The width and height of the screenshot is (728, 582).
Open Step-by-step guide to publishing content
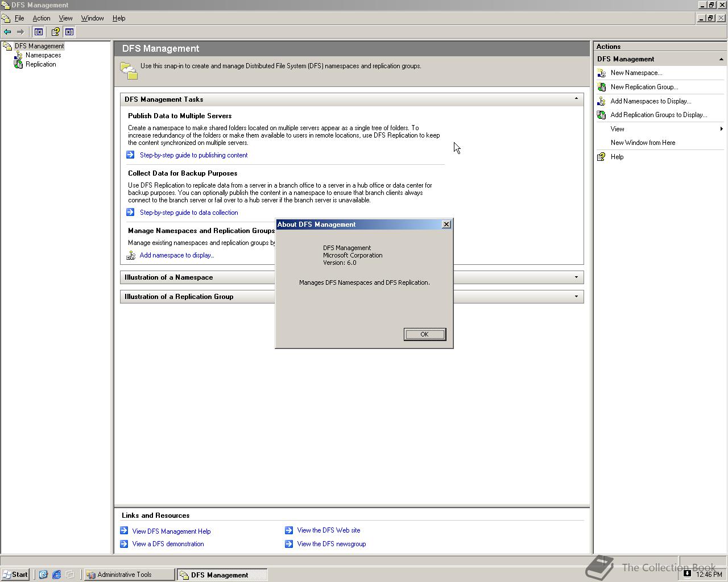click(x=193, y=155)
